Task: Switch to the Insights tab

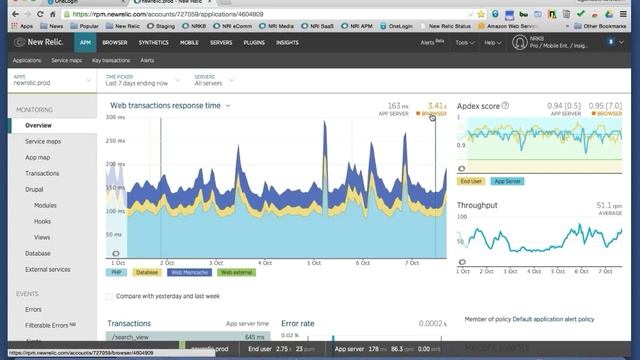Action: coord(287,42)
